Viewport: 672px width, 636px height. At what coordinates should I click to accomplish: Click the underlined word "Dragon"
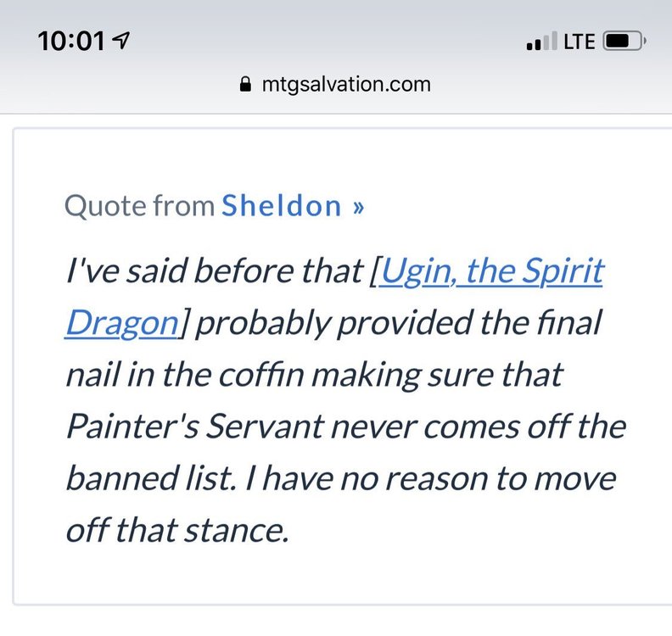tap(120, 323)
